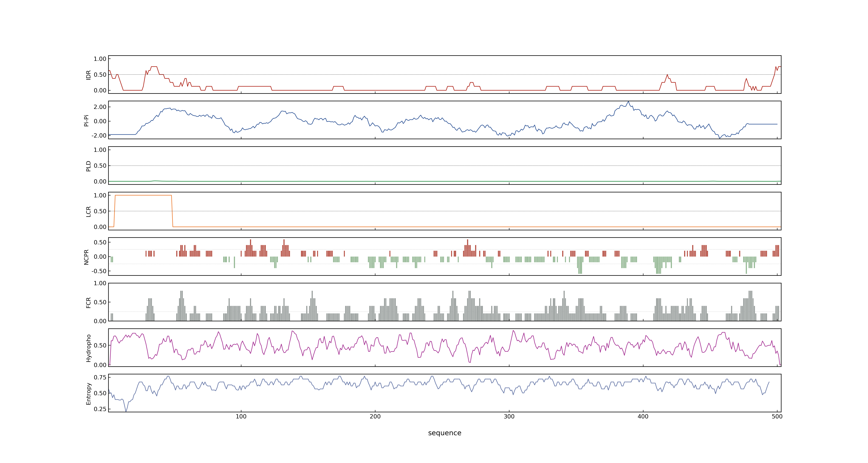Click the 0.50 tick on PLD axis
The height and width of the screenshot is (463, 868).
100,166
